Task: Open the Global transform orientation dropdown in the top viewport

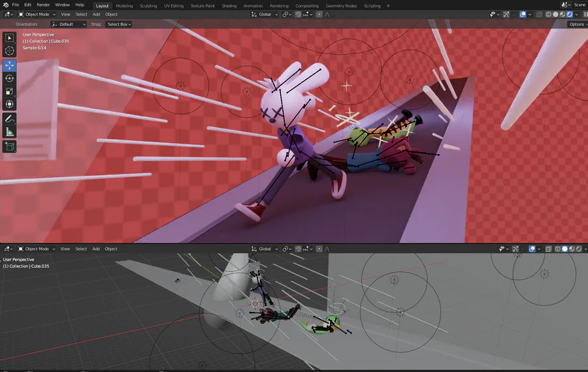Action: (x=265, y=14)
